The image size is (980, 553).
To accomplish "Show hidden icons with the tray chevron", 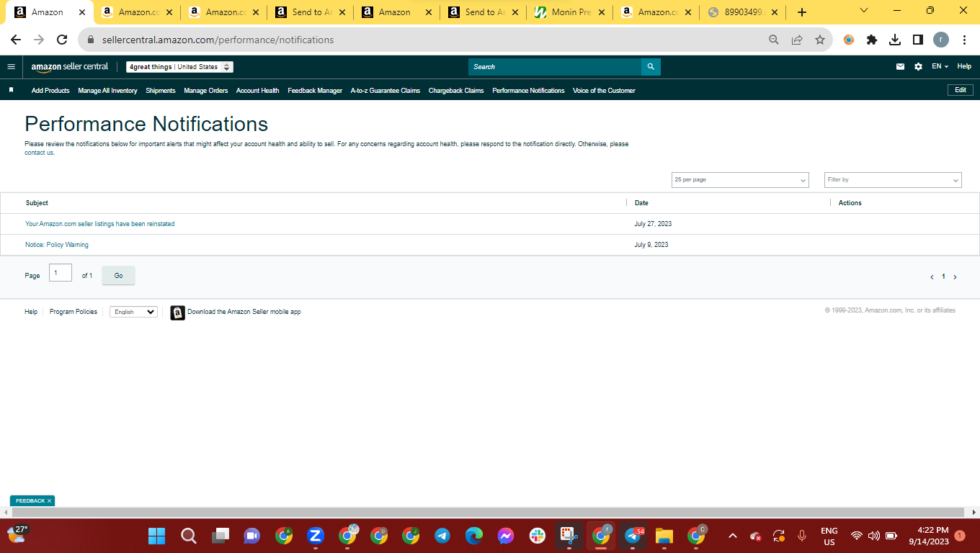I will coord(733,536).
